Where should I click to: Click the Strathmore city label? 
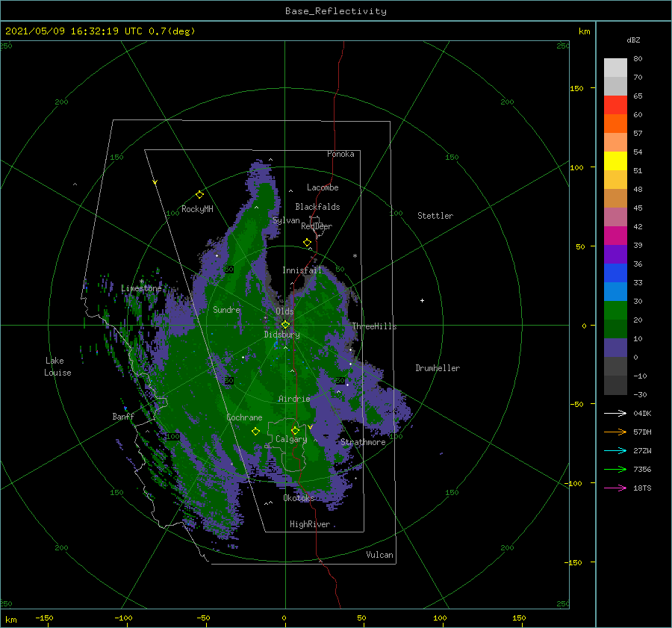(x=363, y=442)
